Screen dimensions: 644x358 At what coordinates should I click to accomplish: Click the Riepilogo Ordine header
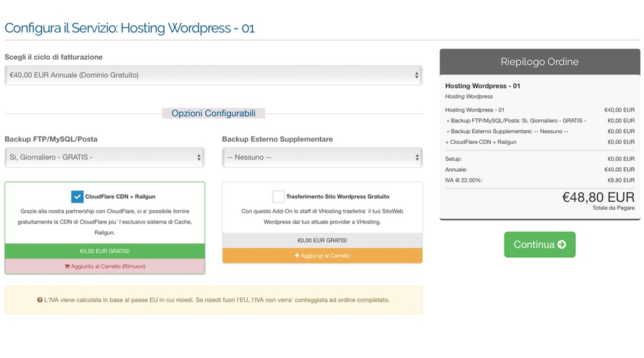click(x=540, y=62)
